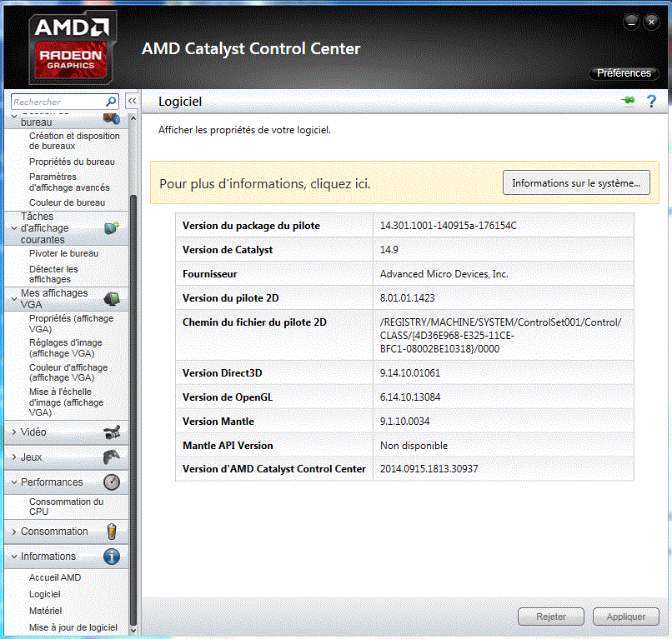
Task: Click the blue info icon next to Informations
Action: 111,557
